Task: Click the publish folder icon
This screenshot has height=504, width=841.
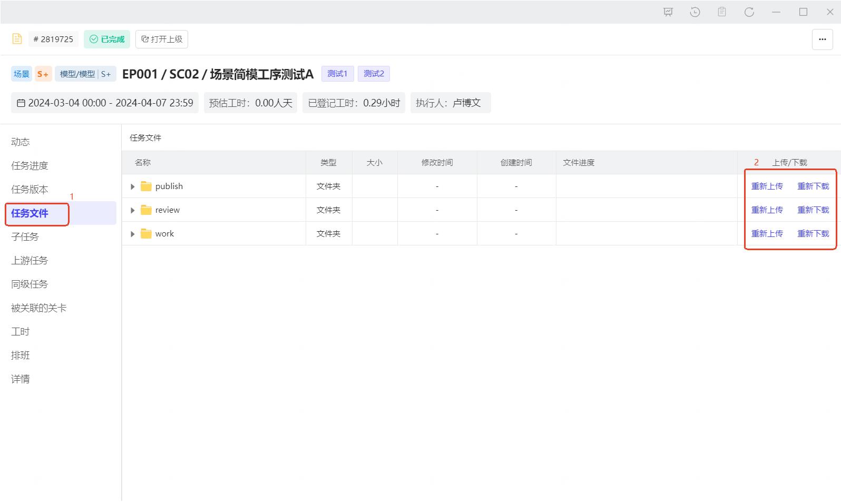Action: click(x=146, y=186)
